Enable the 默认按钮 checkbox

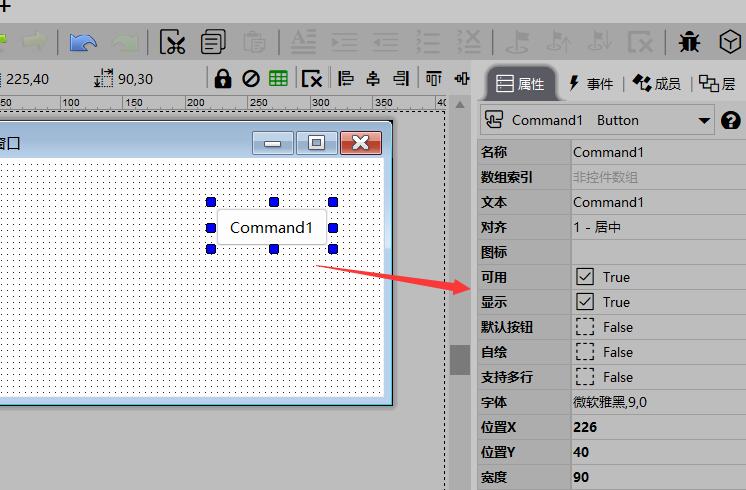click(x=585, y=327)
